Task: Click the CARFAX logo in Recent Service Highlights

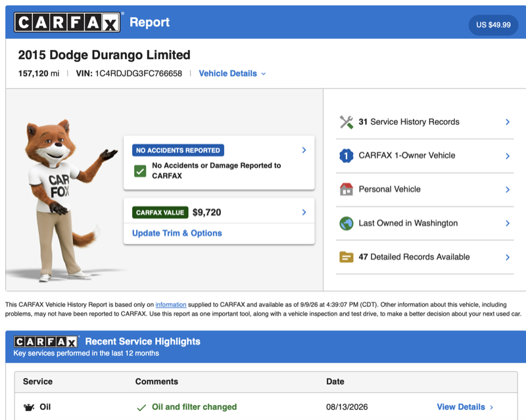Action: tap(45, 342)
